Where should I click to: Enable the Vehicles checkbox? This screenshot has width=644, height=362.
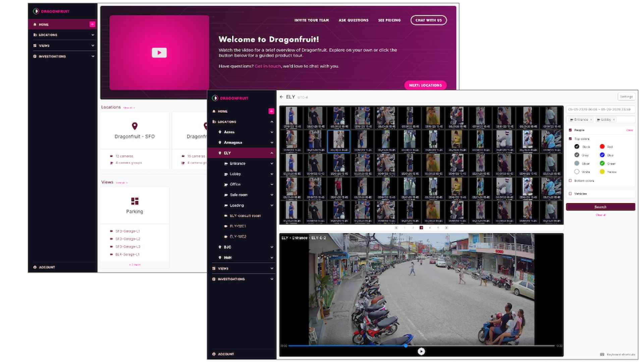click(x=570, y=194)
